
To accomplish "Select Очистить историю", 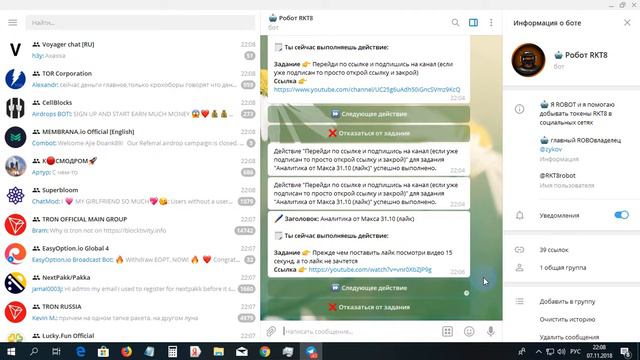I will point(567,320).
